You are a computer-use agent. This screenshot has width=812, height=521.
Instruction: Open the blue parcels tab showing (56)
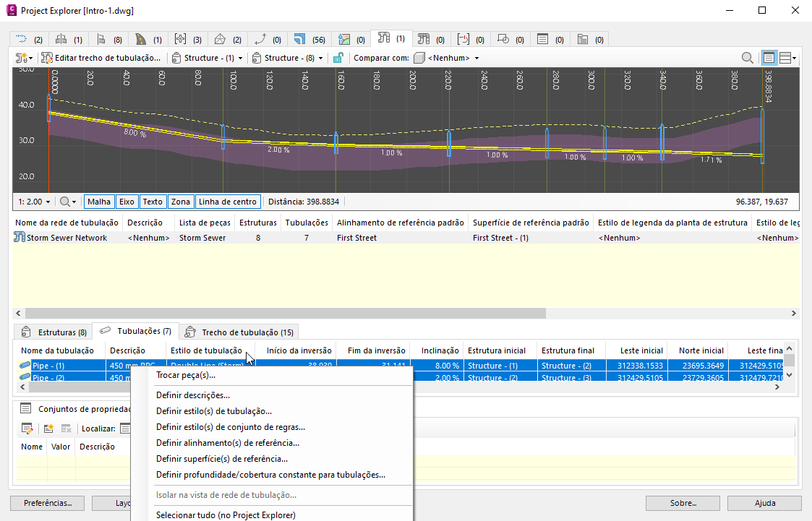pos(309,39)
